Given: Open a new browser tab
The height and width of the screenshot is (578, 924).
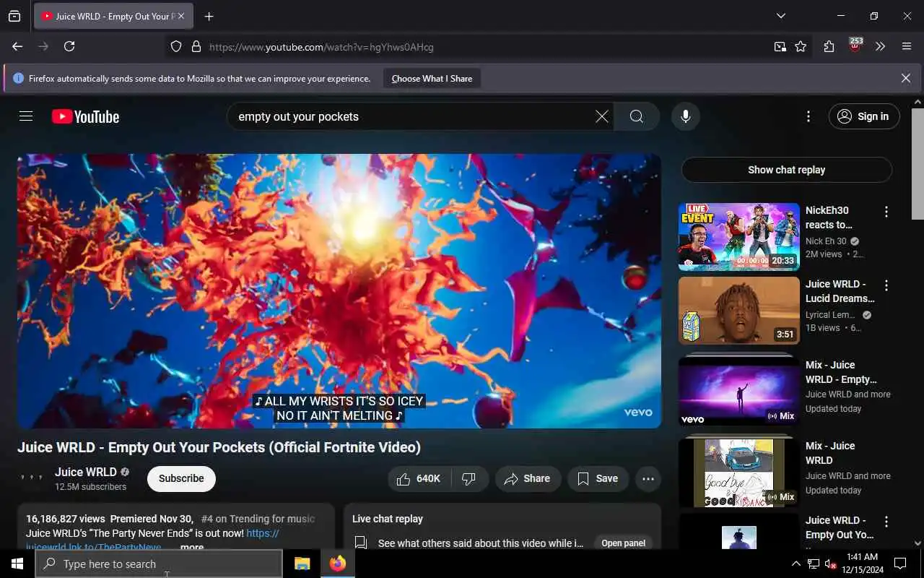Looking at the screenshot, I should [209, 17].
